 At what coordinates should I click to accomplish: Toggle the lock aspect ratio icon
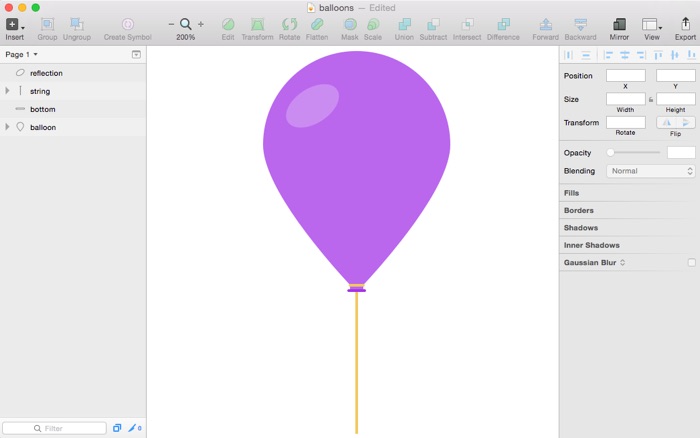pyautogui.click(x=650, y=100)
